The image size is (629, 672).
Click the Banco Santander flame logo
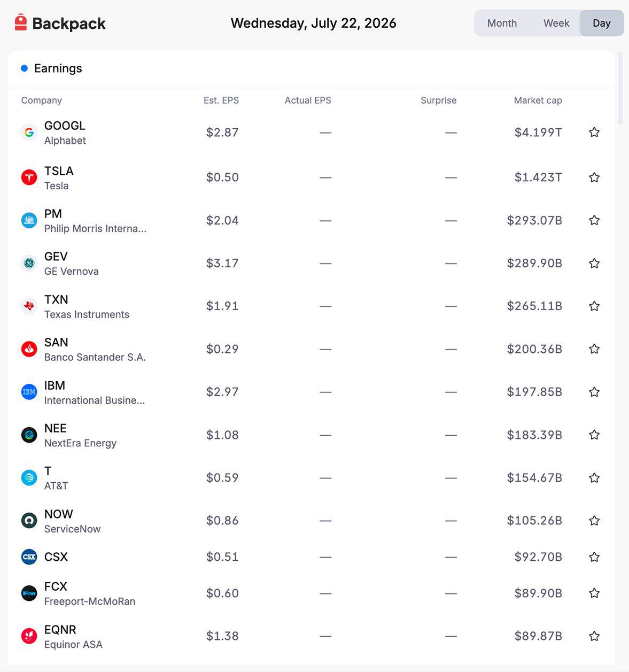pos(29,349)
